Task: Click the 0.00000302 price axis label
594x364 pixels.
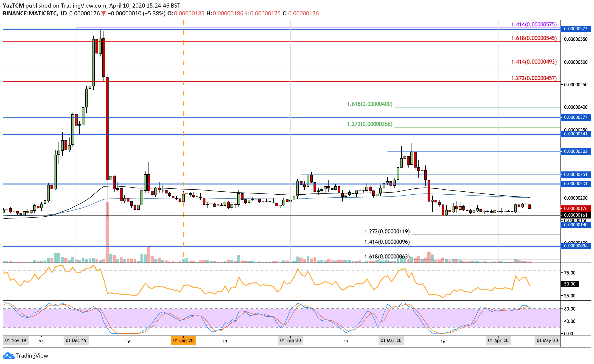Action: coord(576,151)
